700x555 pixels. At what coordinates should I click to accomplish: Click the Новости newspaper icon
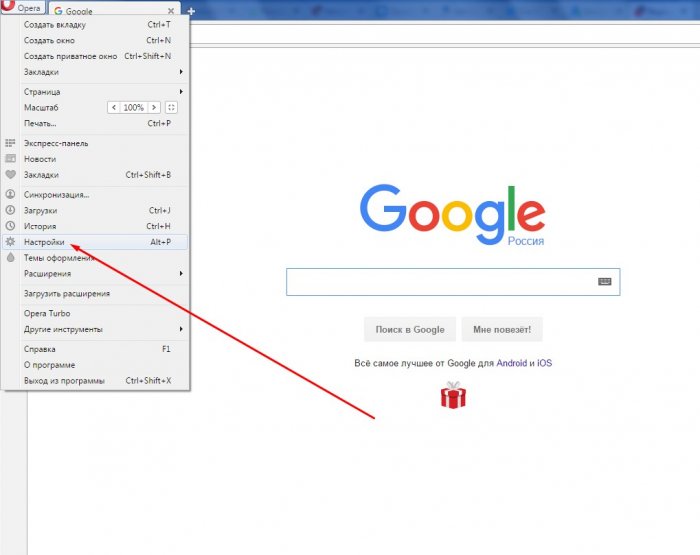click(x=10, y=159)
